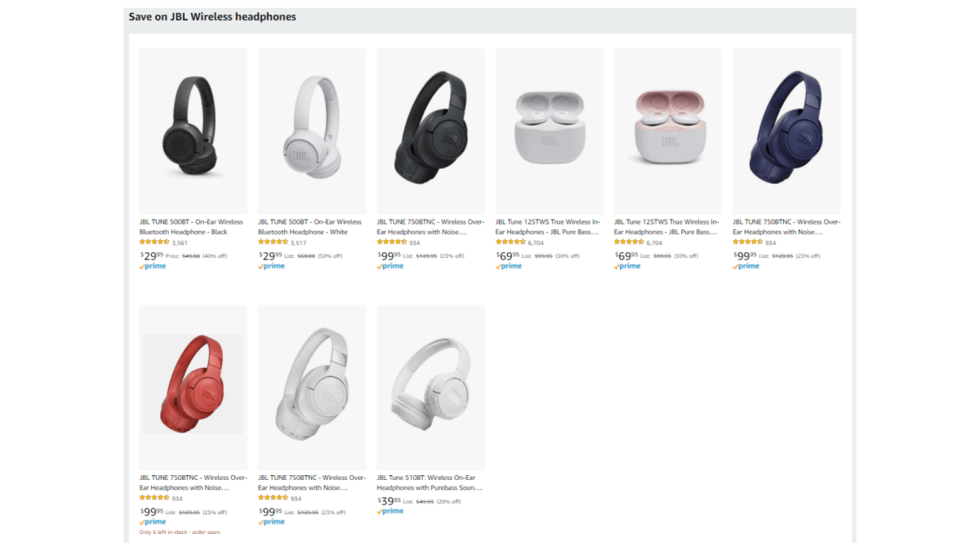Open the black JBL TUNE 500BT product image
The image size is (980, 551).
(x=193, y=131)
